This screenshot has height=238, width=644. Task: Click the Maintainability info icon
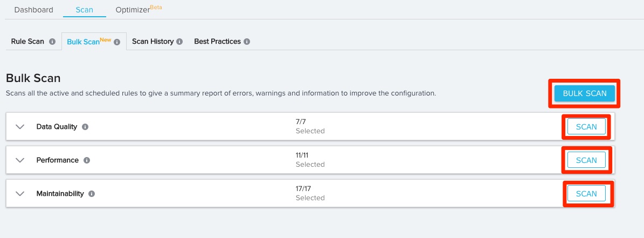pos(92,194)
